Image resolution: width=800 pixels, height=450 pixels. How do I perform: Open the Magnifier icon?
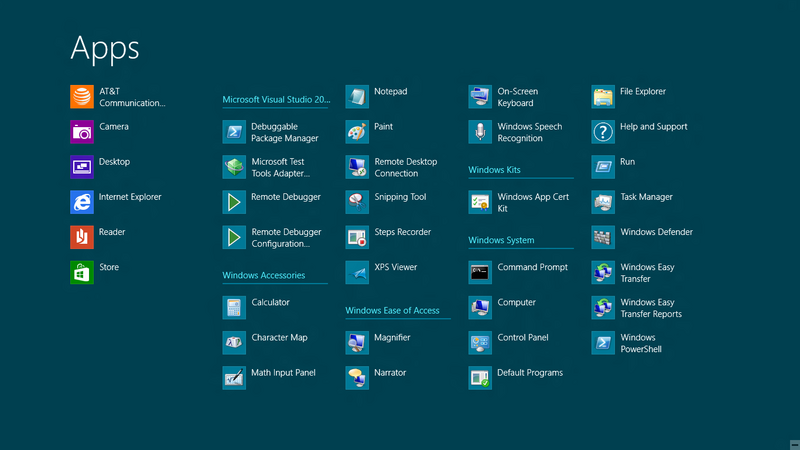[357, 343]
